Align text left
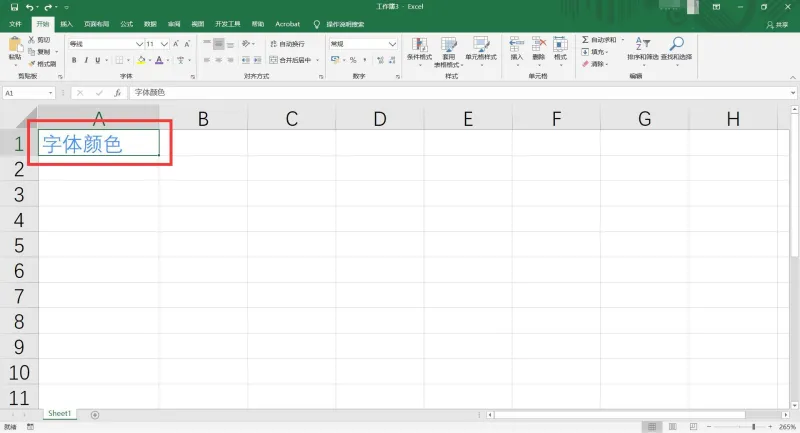This screenshot has width=800, height=433. pos(207,60)
